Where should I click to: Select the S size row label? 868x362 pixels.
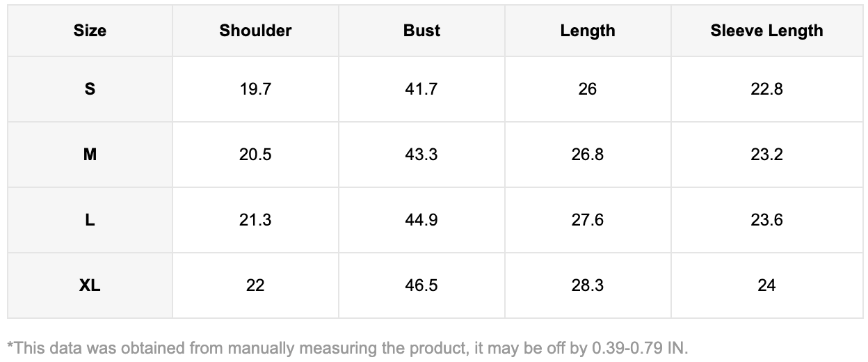(x=90, y=89)
